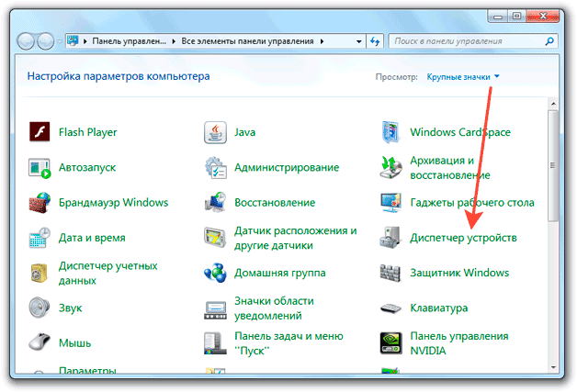Expand root arrow before Панель управлен...

click(x=85, y=41)
